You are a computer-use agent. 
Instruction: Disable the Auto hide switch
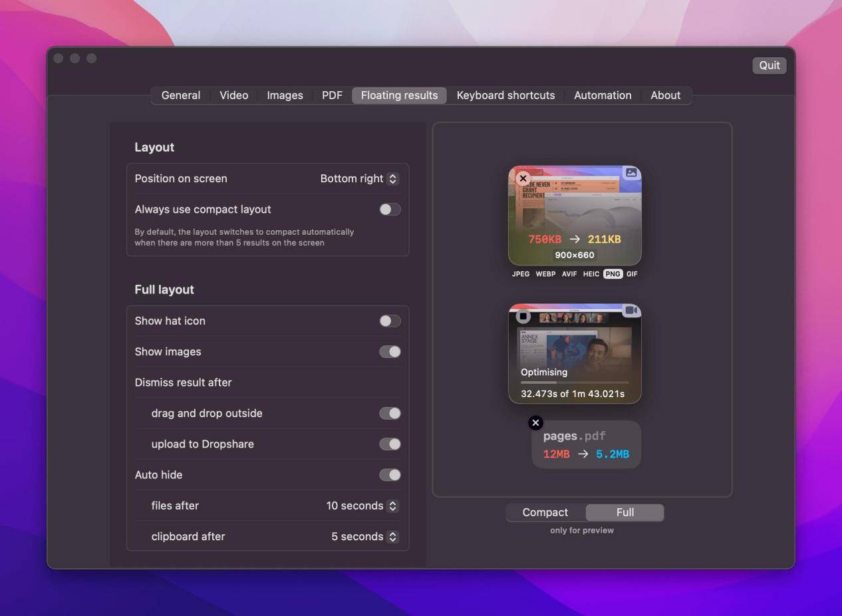coord(390,475)
